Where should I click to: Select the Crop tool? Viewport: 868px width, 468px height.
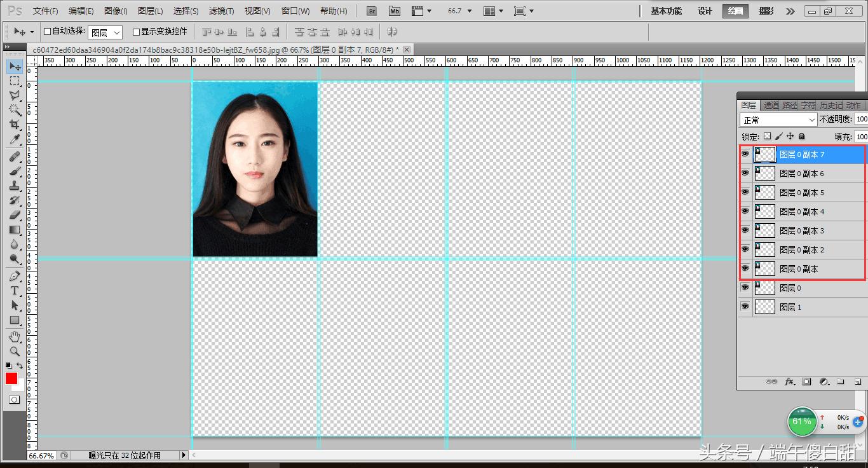(x=15, y=125)
